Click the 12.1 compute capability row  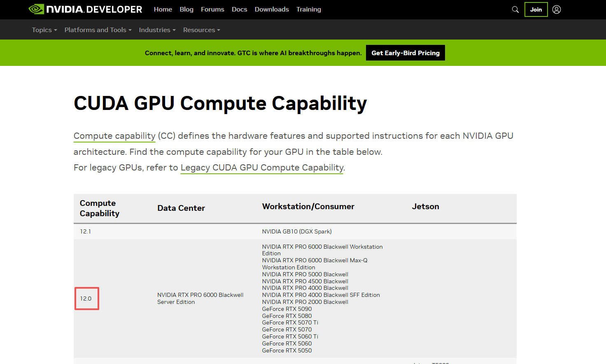pos(86,231)
